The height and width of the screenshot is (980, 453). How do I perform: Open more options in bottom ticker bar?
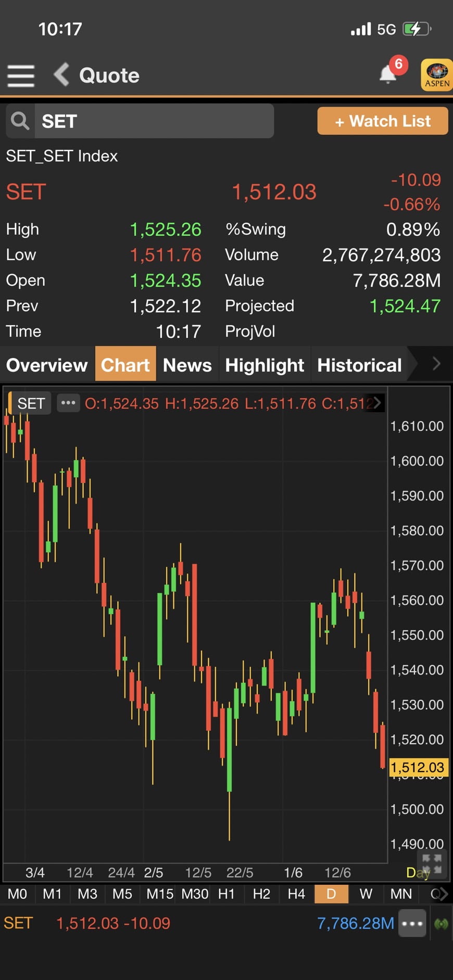pyautogui.click(x=412, y=924)
